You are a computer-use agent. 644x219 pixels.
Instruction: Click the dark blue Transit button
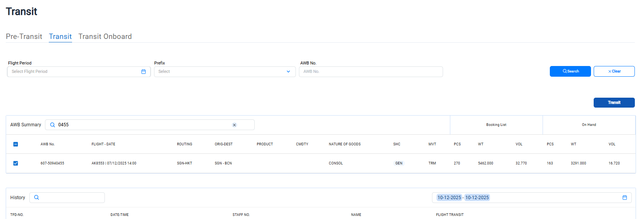(x=614, y=103)
